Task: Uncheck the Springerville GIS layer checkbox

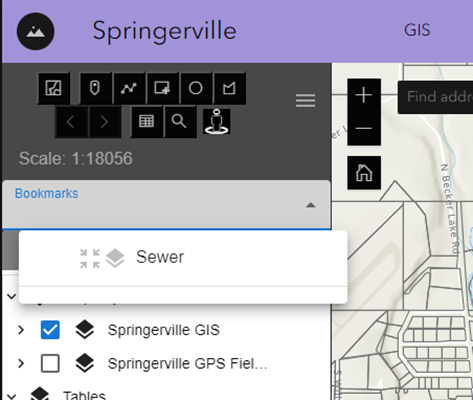Action: [x=50, y=330]
